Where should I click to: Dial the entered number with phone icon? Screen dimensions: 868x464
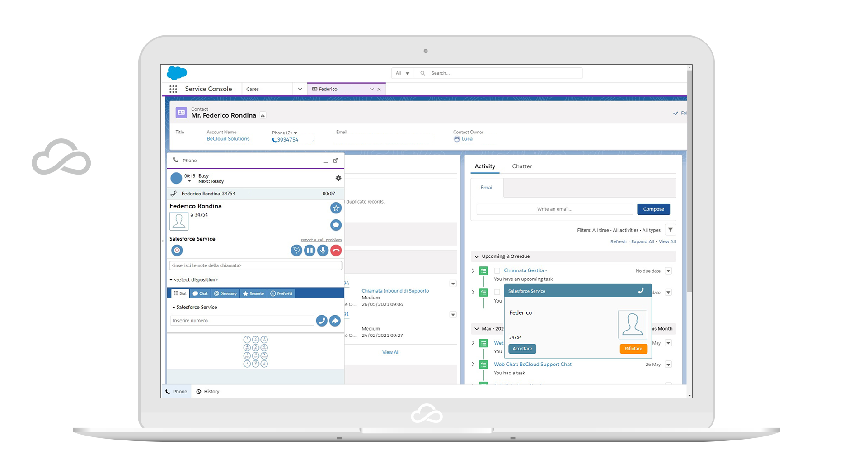click(322, 321)
